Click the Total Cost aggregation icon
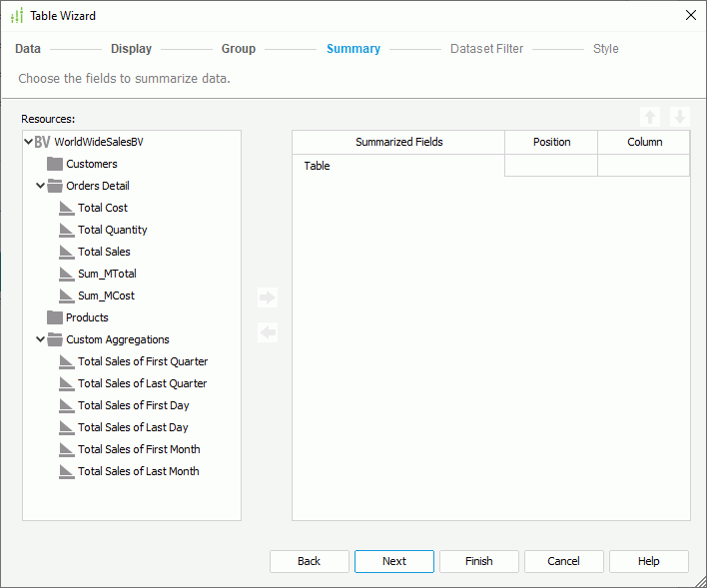This screenshot has height=588, width=707. 67,208
